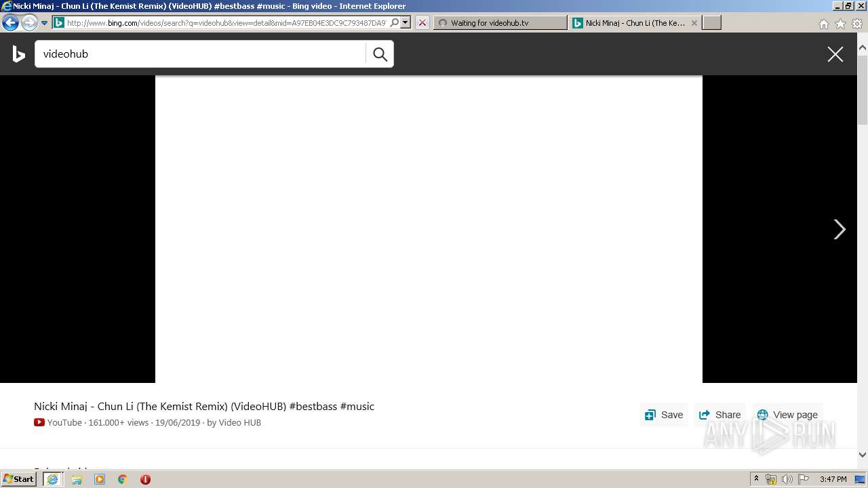Share this video
Viewport: 868px width, 488px height.
719,415
